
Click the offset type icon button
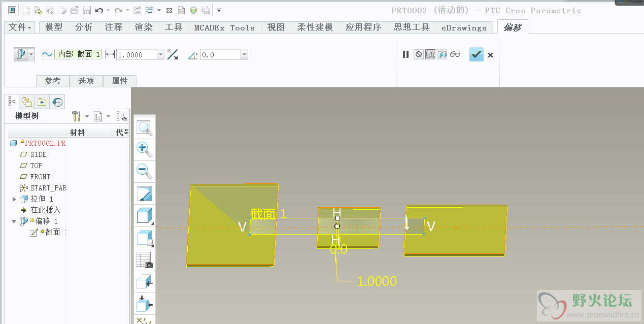tap(21, 54)
